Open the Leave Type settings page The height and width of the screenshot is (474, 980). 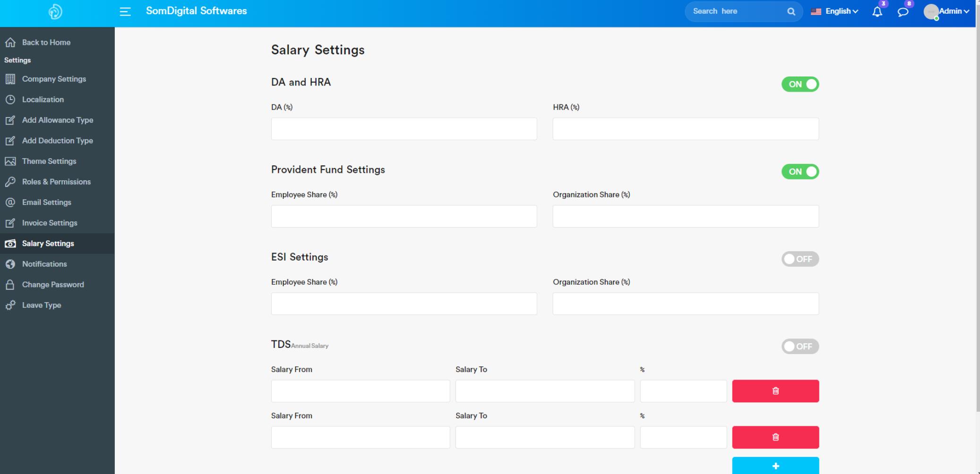(42, 305)
